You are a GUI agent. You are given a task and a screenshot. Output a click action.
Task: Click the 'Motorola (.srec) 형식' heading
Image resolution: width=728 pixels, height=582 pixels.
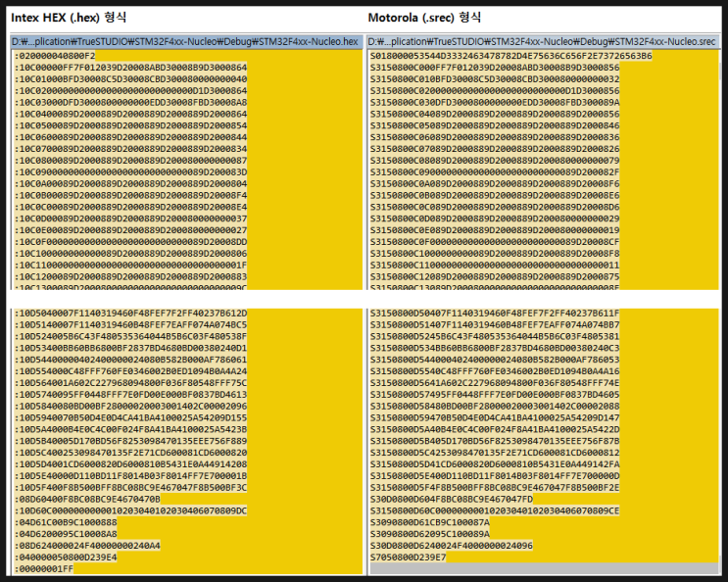tap(424, 18)
